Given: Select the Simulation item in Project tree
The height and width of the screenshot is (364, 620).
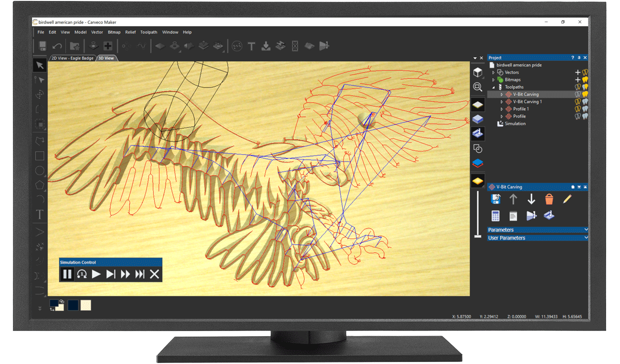Looking at the screenshot, I should click(x=515, y=123).
